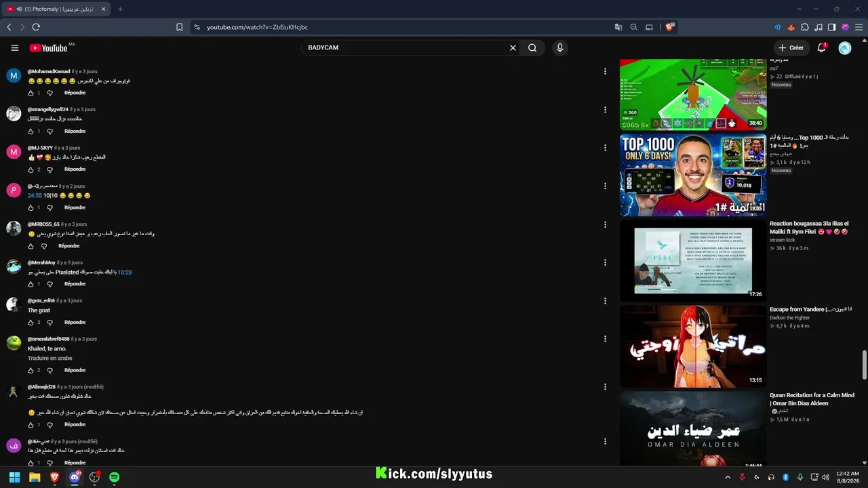Viewport: 868px width, 488px height.
Task: Open the three-dot menu for the "Khaled, te amo." comment
Action: 605,339
